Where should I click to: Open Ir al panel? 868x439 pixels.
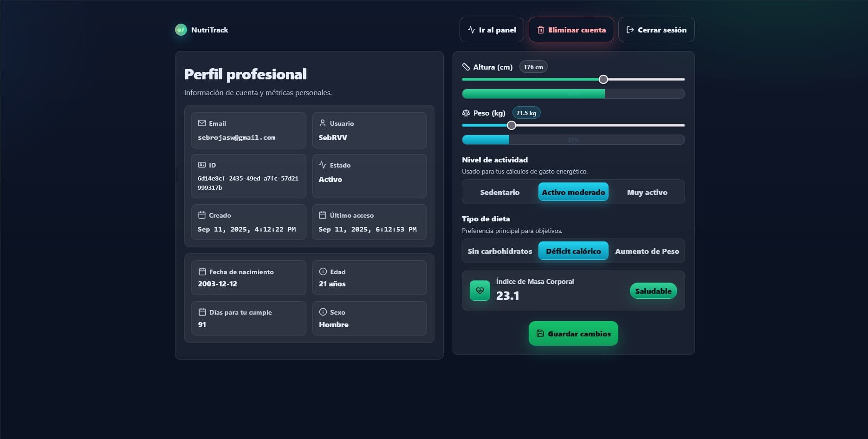point(491,29)
